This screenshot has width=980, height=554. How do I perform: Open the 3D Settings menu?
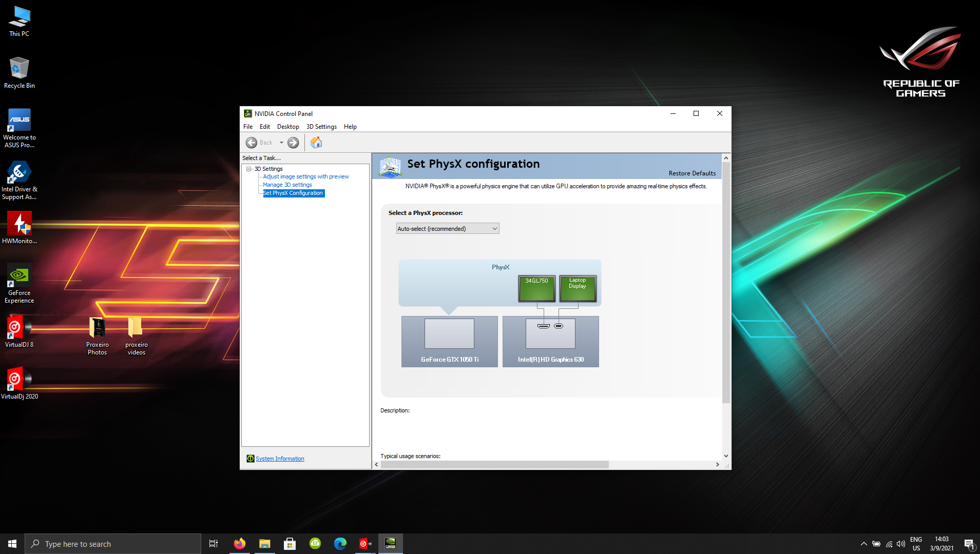(x=321, y=127)
